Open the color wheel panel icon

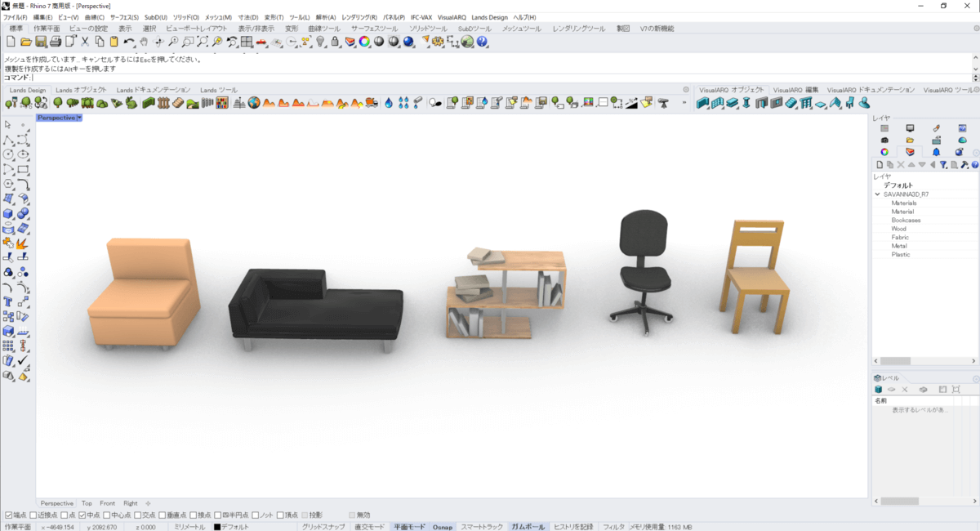pos(884,152)
